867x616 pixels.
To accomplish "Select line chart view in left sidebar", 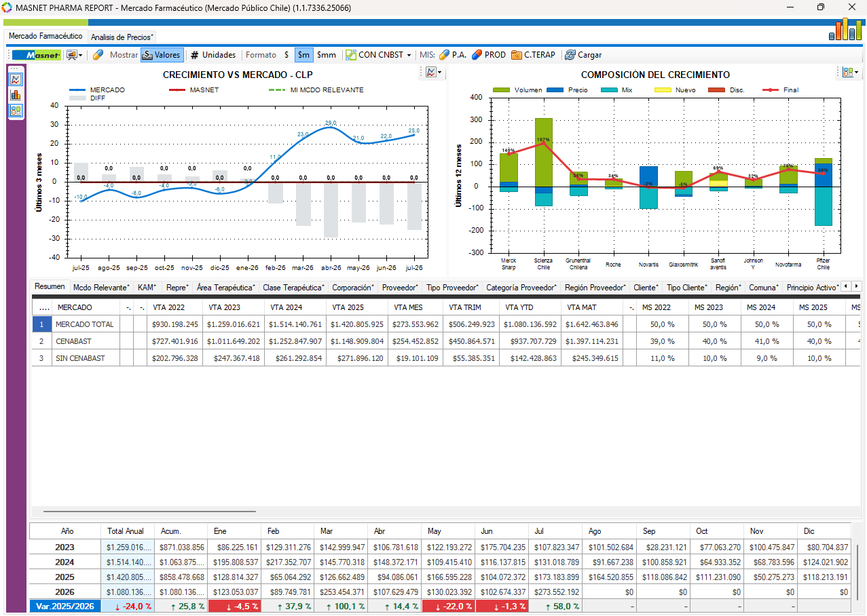I will (x=16, y=79).
